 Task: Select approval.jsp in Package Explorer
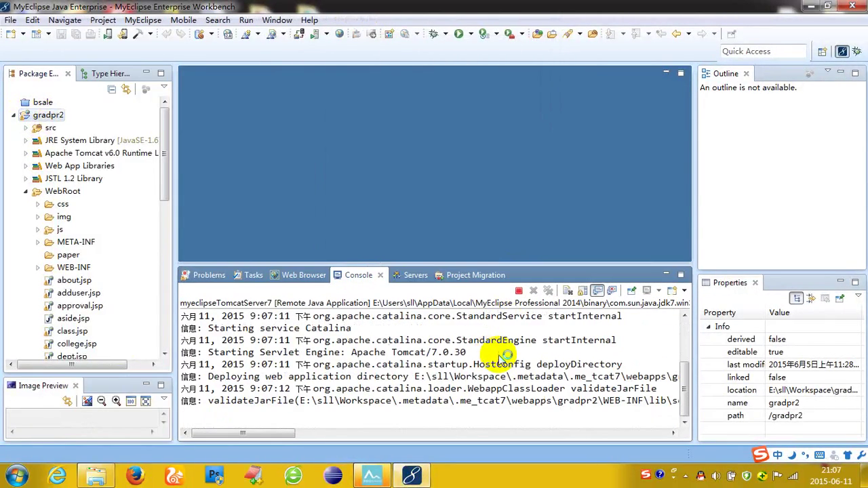[x=79, y=306]
